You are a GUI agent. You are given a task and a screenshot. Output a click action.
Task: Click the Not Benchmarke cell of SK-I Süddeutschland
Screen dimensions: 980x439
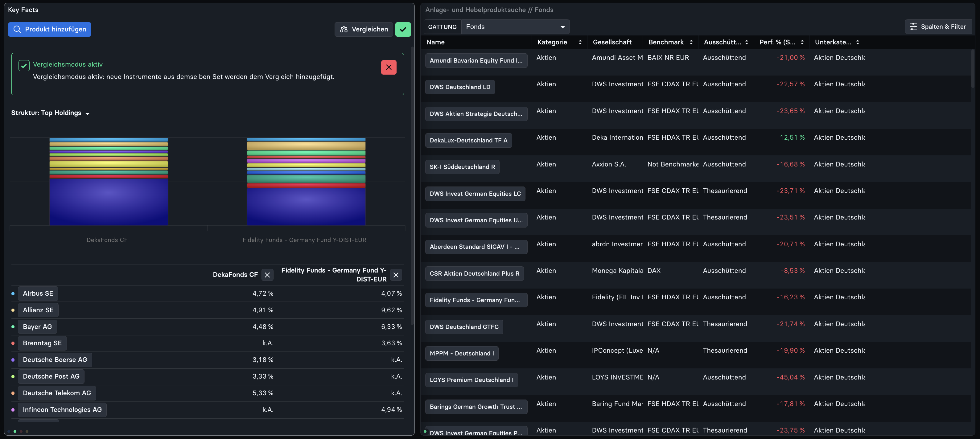click(x=673, y=164)
